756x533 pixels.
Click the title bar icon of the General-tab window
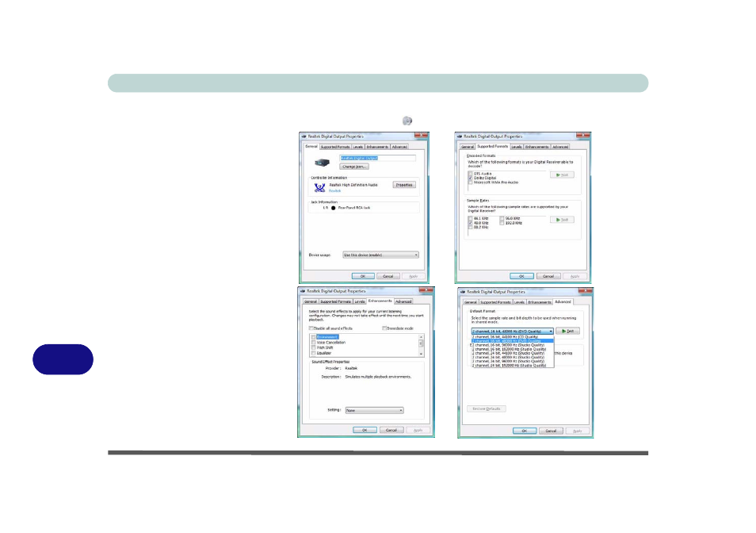(x=304, y=136)
